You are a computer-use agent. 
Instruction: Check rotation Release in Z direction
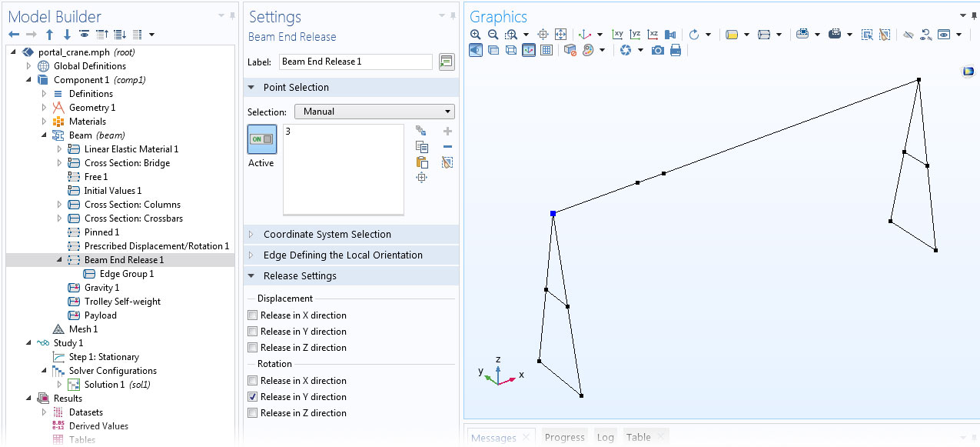pyautogui.click(x=253, y=413)
